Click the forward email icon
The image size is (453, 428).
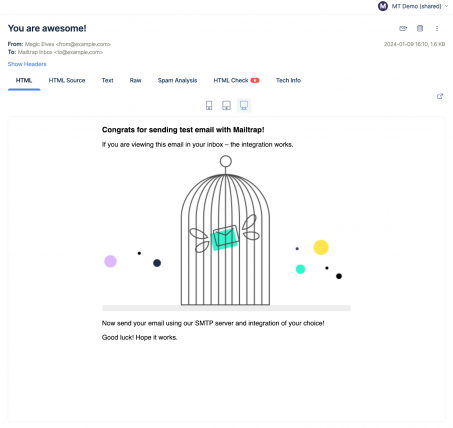403,28
